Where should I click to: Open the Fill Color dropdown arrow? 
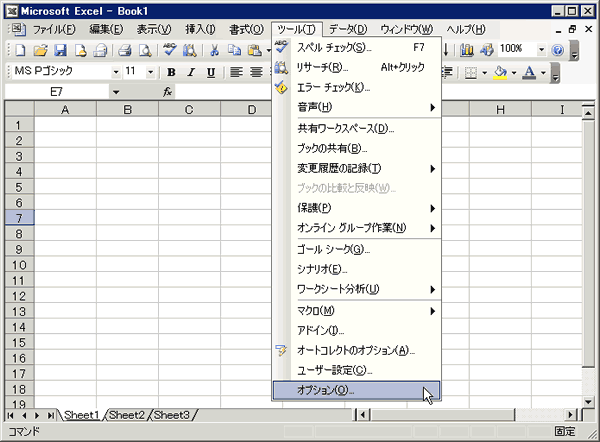[514, 72]
